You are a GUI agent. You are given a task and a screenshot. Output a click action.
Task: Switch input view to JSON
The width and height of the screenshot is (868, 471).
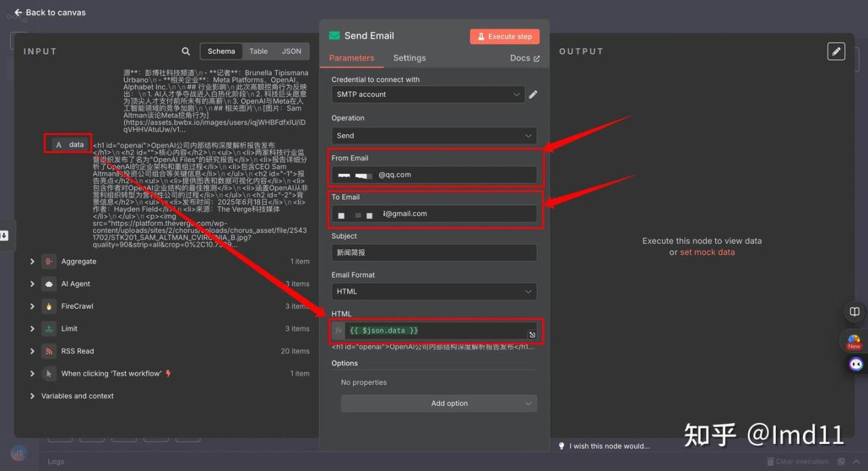click(x=292, y=52)
